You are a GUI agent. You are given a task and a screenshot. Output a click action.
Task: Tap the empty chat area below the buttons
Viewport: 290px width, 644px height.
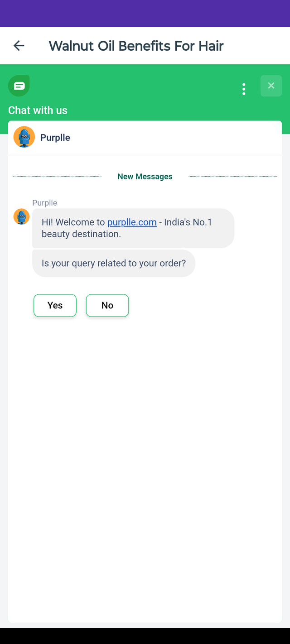(145, 466)
